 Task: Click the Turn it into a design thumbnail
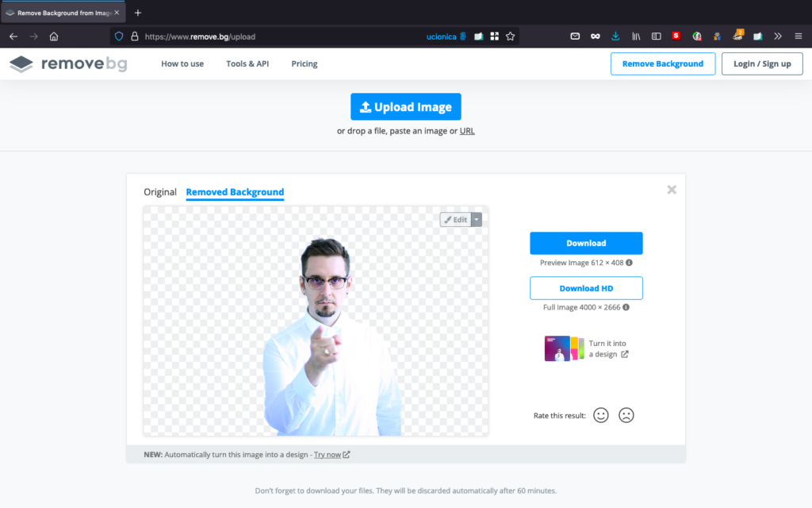(562, 348)
